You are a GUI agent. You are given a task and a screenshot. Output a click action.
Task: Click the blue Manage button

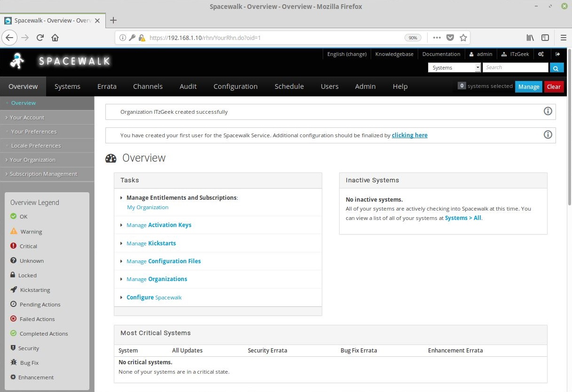tap(529, 86)
